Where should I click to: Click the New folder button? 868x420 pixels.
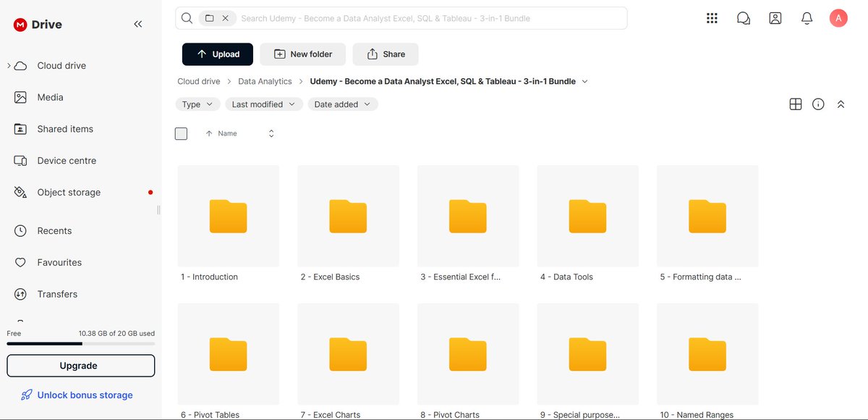coord(303,54)
